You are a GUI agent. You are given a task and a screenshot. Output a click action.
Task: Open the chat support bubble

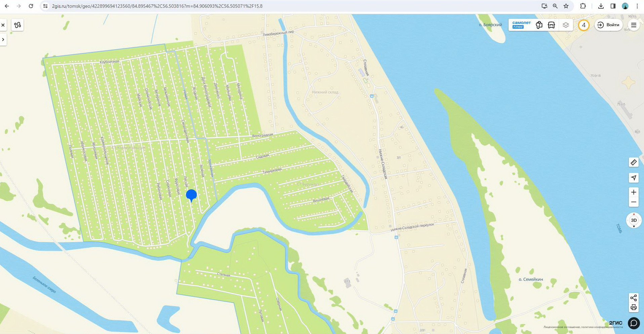point(634,323)
